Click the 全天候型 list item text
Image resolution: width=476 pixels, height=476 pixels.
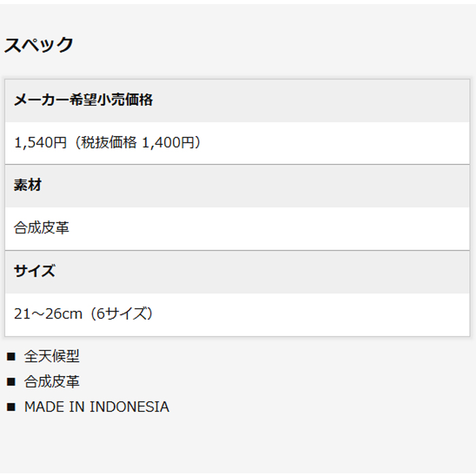[52, 356]
